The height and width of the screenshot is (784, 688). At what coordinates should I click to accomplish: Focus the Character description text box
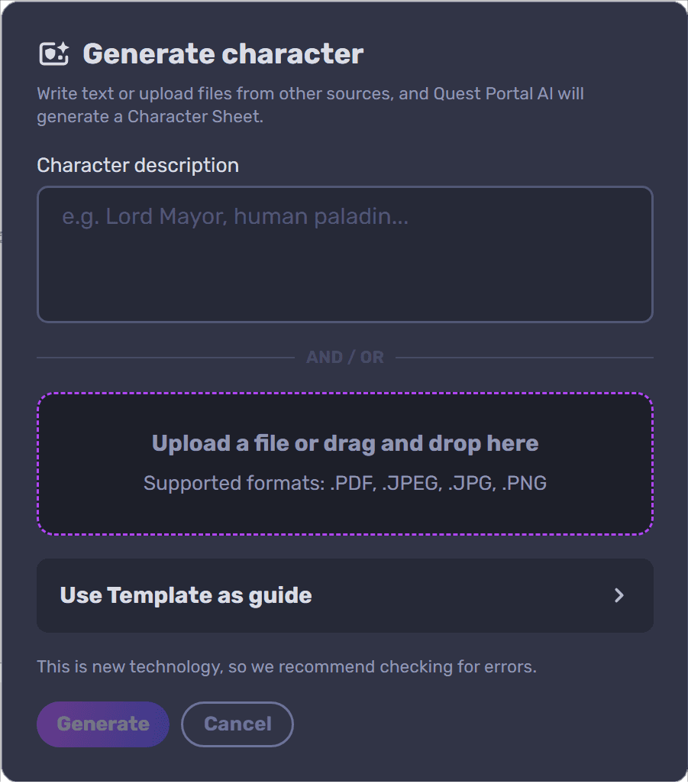[344, 254]
